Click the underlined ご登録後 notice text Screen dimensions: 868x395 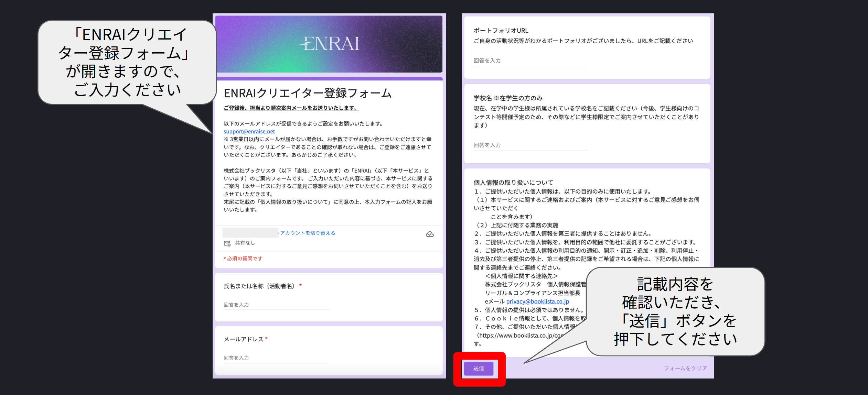tap(291, 108)
